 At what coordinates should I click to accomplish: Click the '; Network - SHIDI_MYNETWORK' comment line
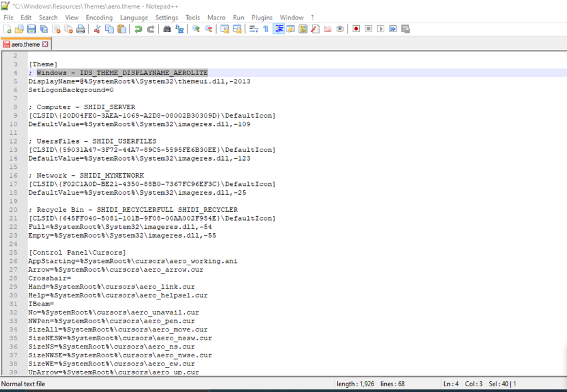pyautogui.click(x=86, y=175)
